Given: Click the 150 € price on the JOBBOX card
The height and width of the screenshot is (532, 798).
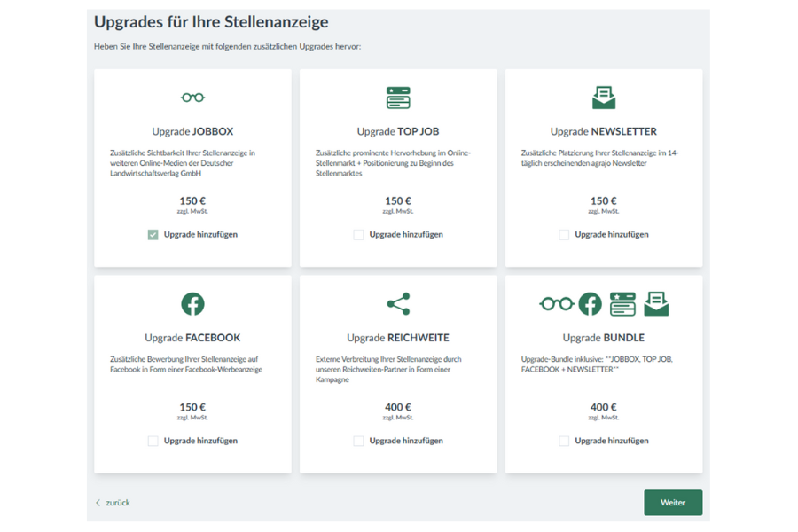Looking at the screenshot, I should click(192, 201).
